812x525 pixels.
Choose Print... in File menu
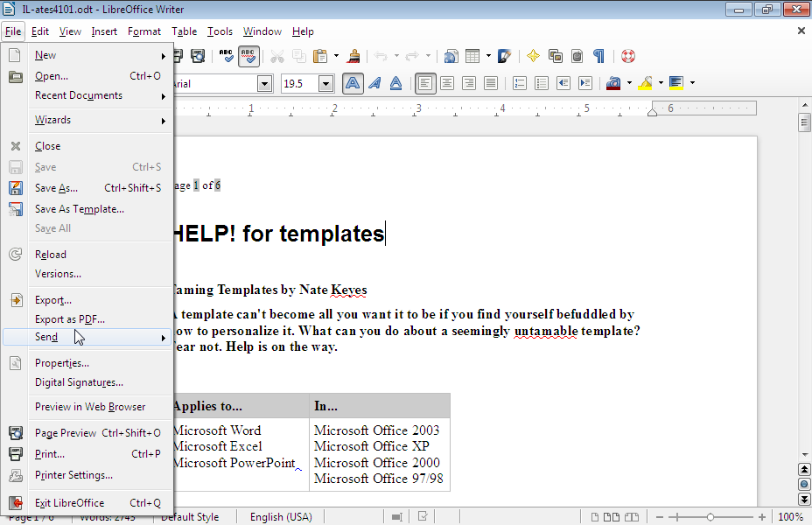(87, 454)
